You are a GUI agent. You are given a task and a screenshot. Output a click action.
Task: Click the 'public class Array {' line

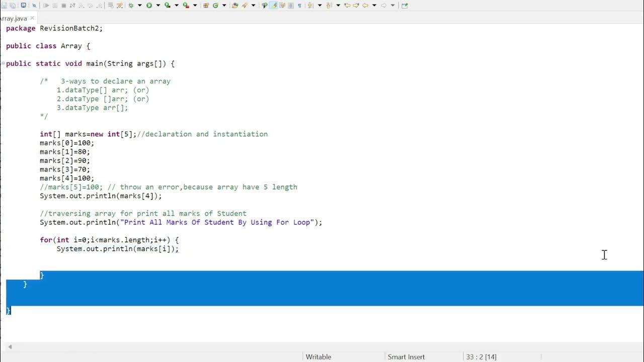(48, 46)
